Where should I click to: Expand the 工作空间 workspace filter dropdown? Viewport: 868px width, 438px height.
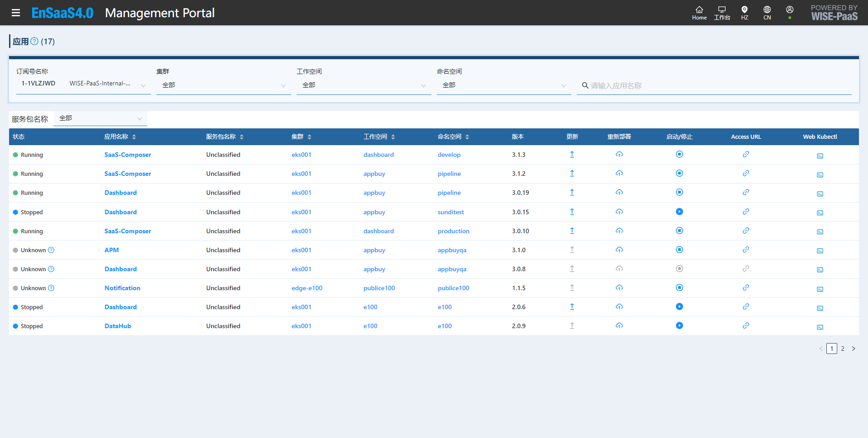pyautogui.click(x=364, y=85)
